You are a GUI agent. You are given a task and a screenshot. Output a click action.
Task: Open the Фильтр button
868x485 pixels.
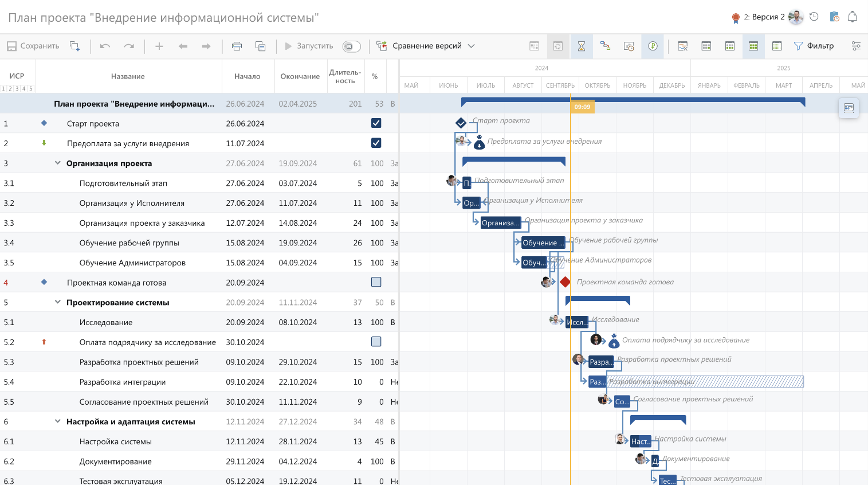click(x=814, y=46)
